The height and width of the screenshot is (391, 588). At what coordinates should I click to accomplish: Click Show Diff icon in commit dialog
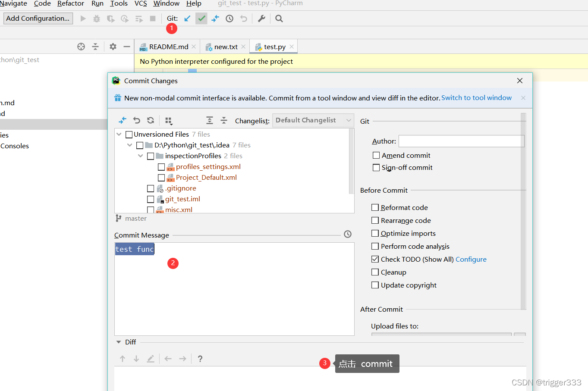tap(123, 120)
